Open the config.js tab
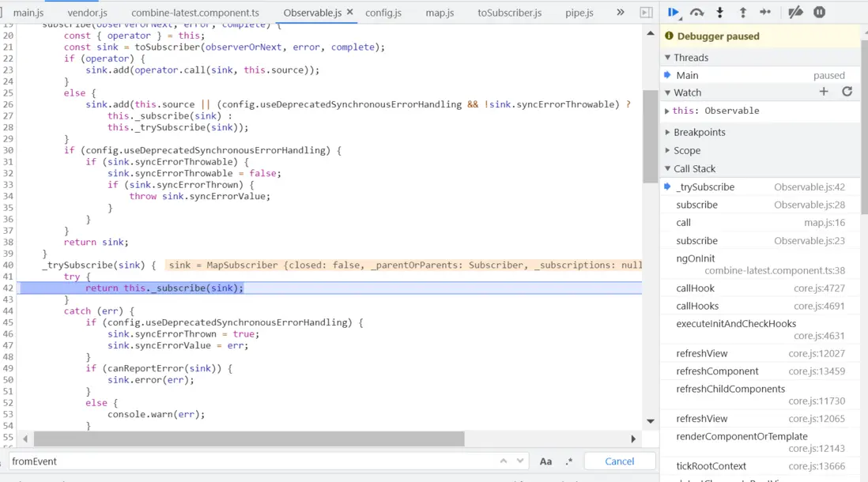 (383, 13)
